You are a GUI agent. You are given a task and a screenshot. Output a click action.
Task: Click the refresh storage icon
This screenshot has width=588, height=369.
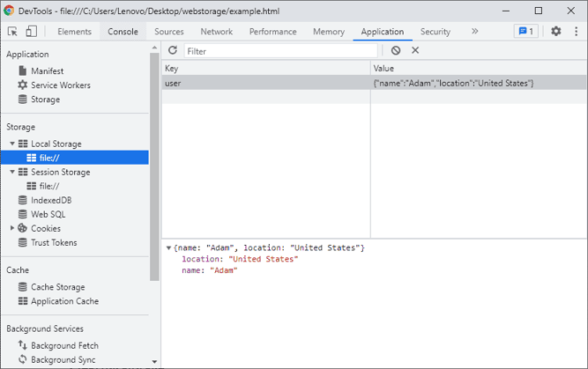[x=173, y=51]
